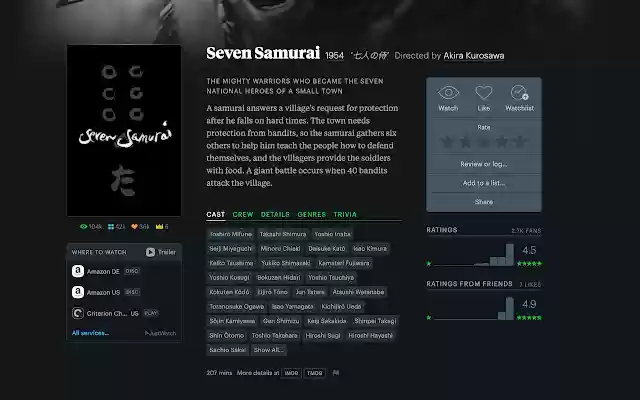Open the 1954 year link

pyautogui.click(x=334, y=56)
